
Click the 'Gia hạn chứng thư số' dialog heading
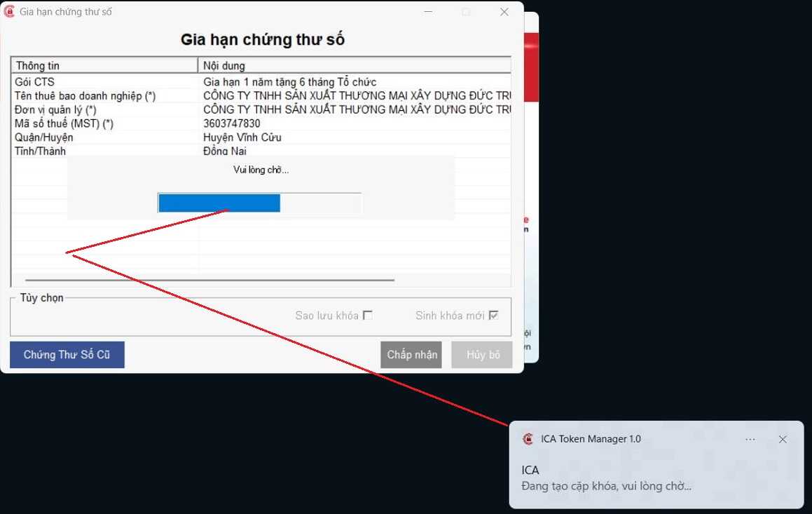tap(263, 39)
